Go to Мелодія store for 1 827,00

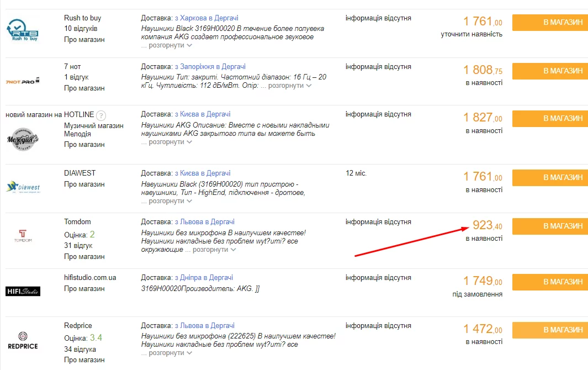pos(550,119)
